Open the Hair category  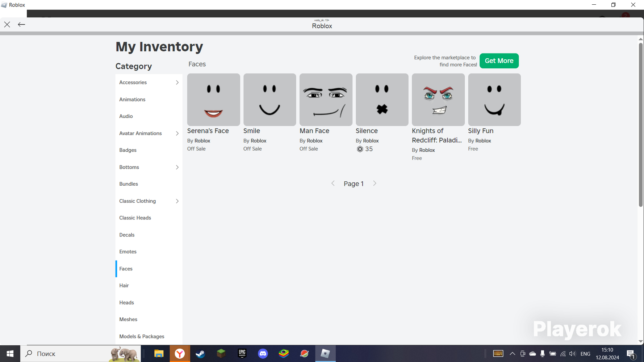pyautogui.click(x=149, y=286)
